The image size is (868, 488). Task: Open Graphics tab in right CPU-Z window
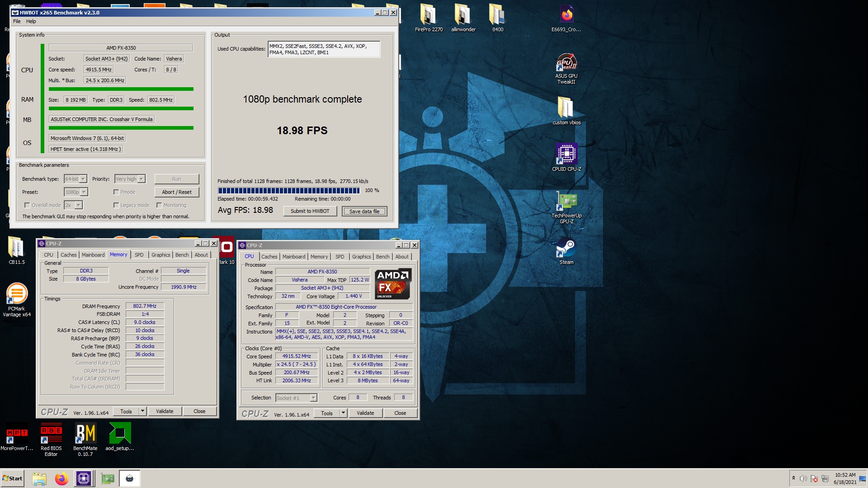[x=362, y=257]
